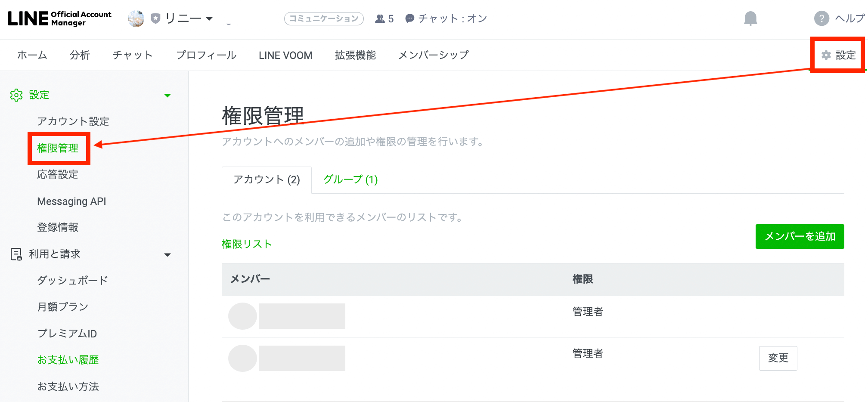
Task: Click the gear icon in 設定 sidebar section
Action: point(16,95)
